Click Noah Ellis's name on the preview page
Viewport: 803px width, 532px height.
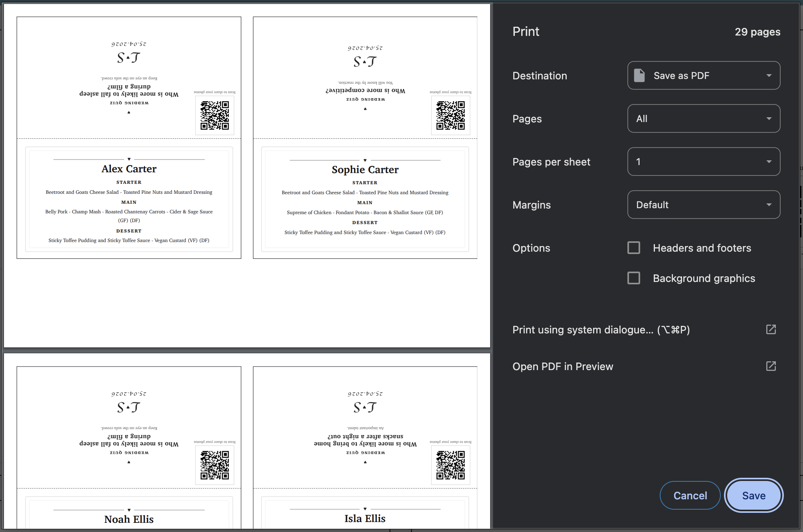coord(129,519)
